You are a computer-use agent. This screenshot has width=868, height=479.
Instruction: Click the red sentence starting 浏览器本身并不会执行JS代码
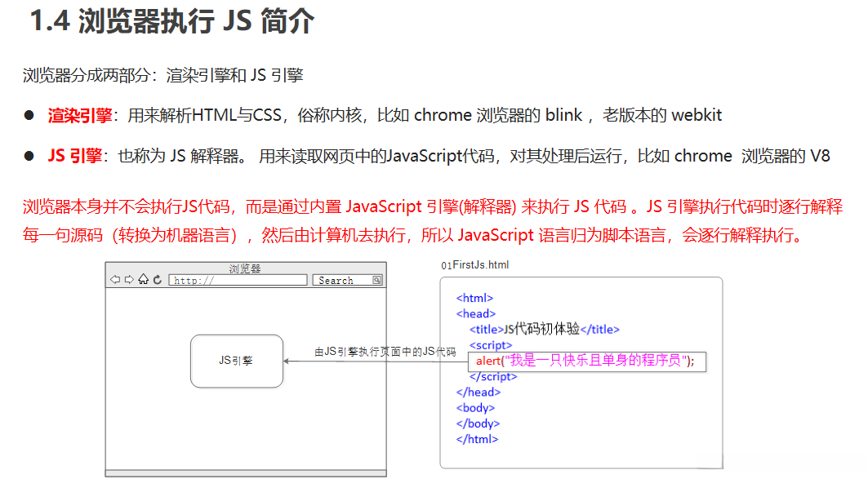point(432,207)
